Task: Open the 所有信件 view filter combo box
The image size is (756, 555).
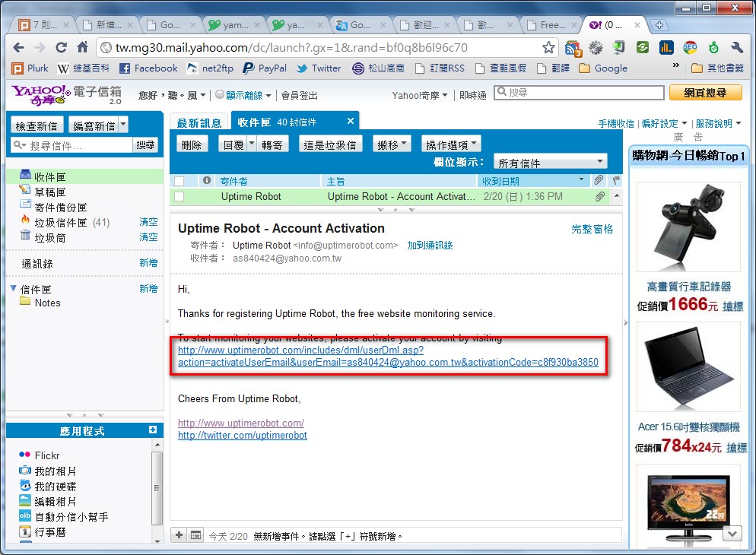Action: [550, 162]
